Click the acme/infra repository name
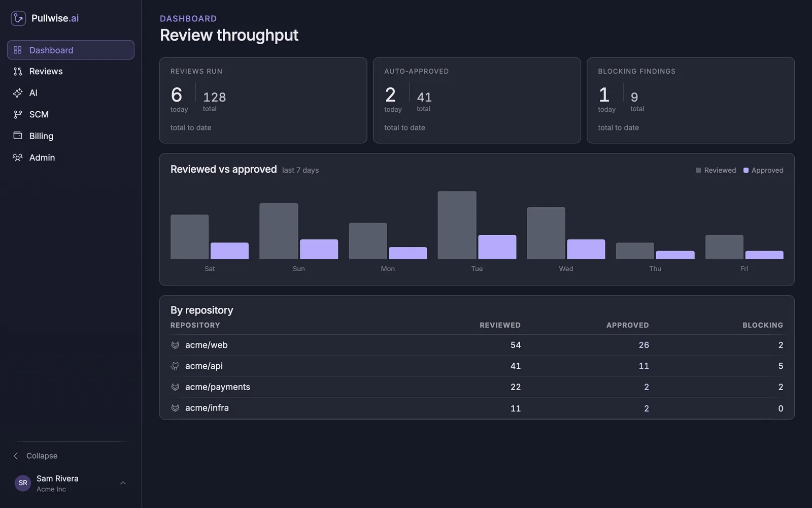Viewport: 812px width, 508px height. coord(207,408)
